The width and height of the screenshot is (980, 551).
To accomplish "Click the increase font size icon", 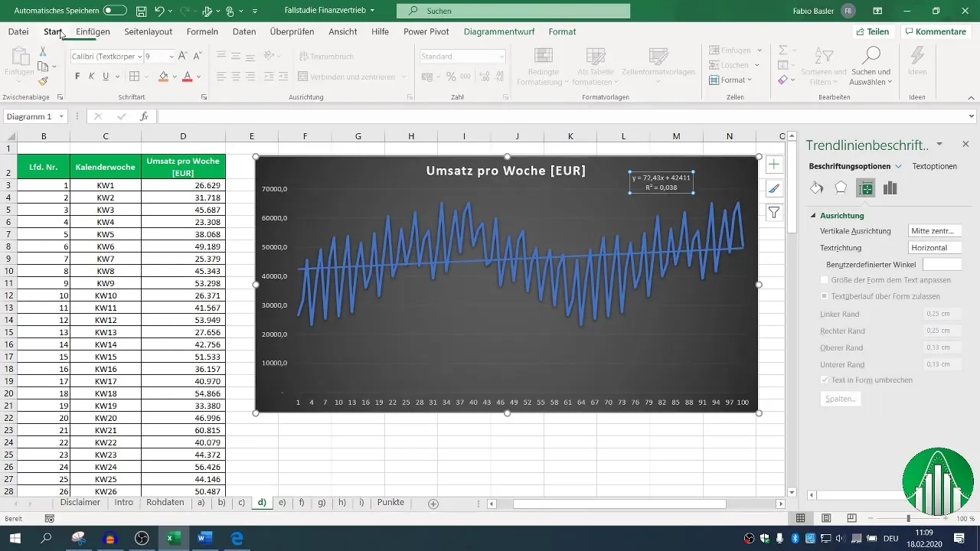I will tap(182, 56).
